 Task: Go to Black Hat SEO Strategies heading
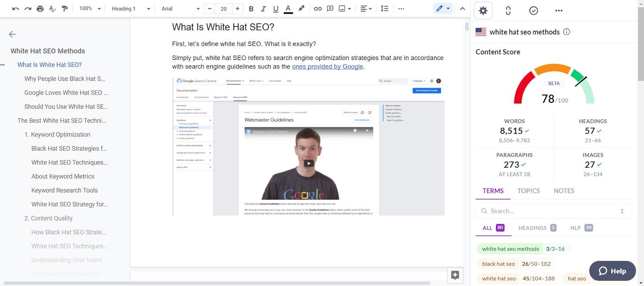pyautogui.click(x=69, y=149)
